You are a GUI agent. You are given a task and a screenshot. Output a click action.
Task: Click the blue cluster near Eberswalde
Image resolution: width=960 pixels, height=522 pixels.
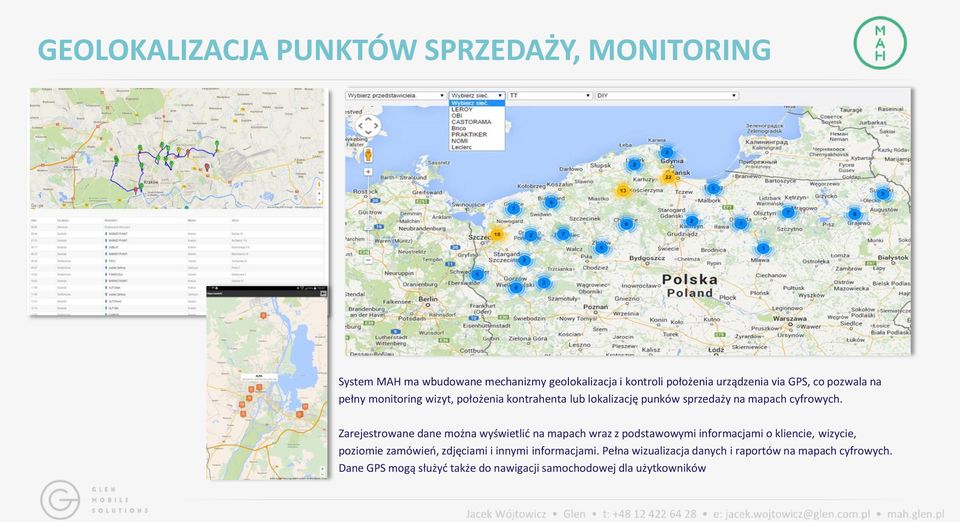(478, 274)
